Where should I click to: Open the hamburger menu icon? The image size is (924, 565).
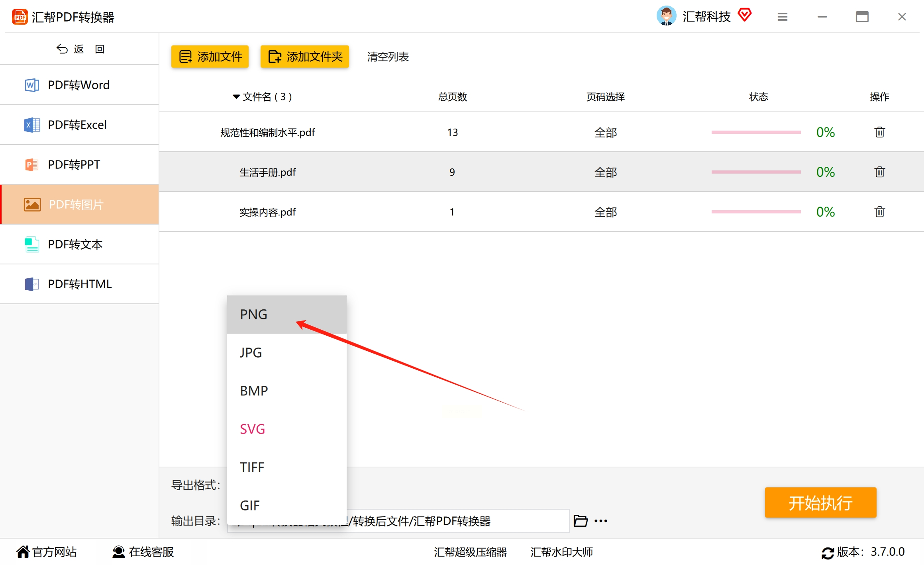(782, 17)
